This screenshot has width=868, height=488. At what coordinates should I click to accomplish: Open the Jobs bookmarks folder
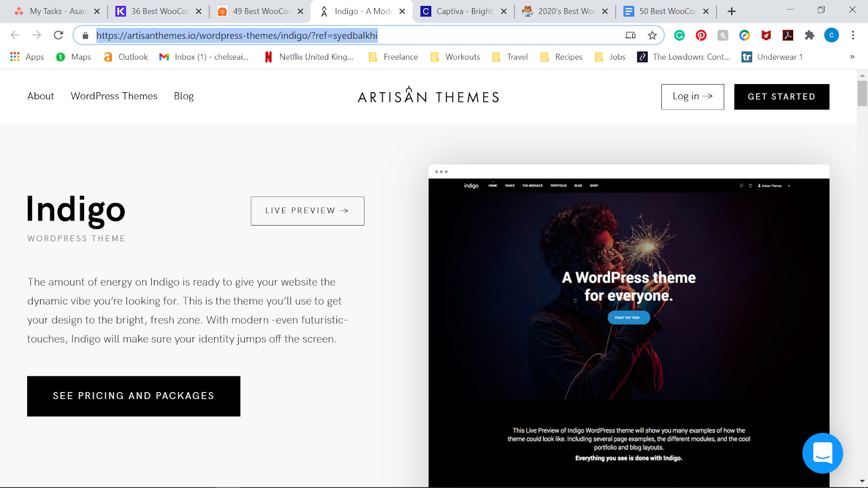tap(610, 57)
